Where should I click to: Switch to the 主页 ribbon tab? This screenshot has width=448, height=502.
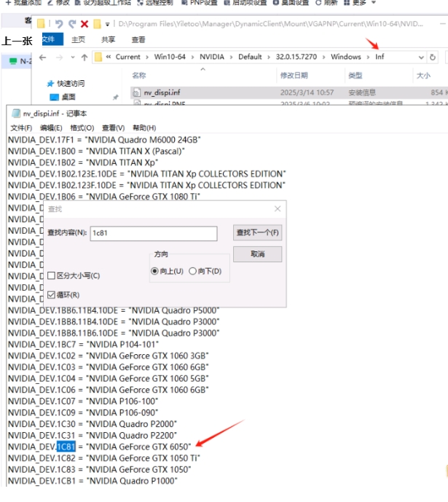point(78,39)
